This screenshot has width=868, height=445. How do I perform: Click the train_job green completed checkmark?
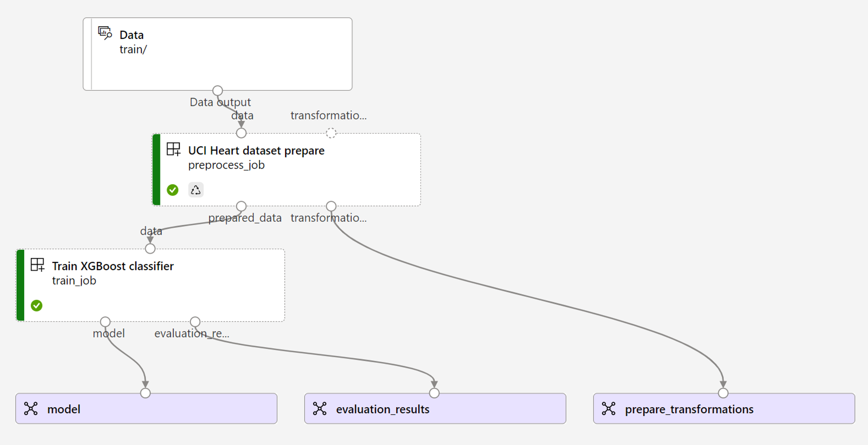[36, 305]
